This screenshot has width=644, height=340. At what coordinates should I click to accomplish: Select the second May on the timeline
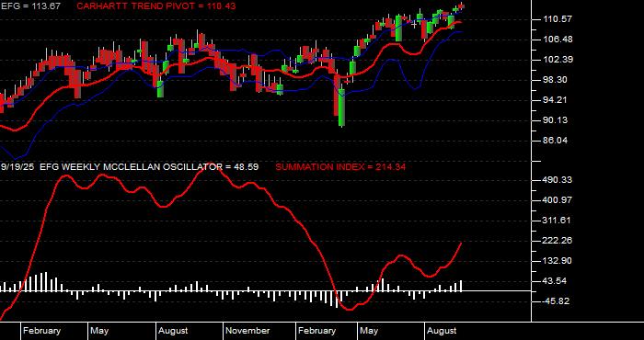pos(368,331)
